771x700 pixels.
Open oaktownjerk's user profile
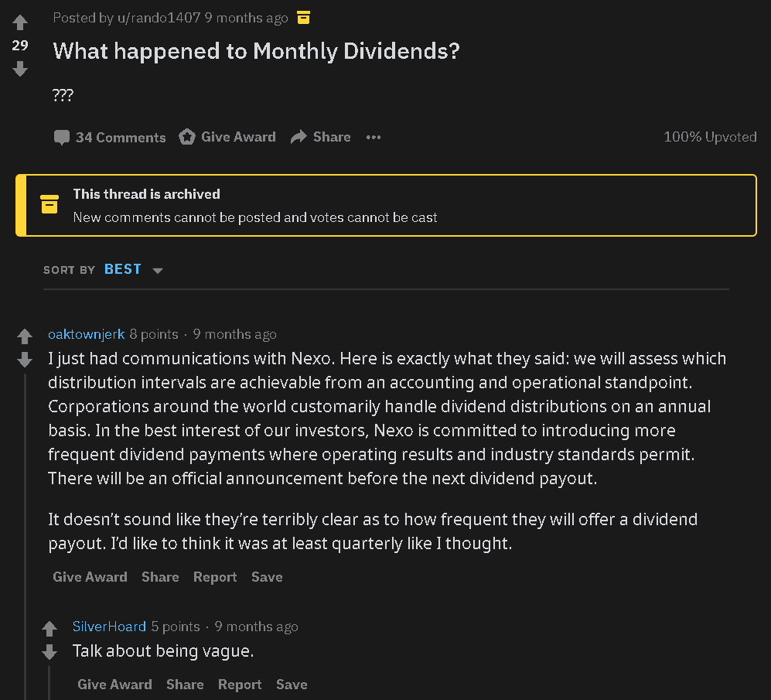[86, 334]
